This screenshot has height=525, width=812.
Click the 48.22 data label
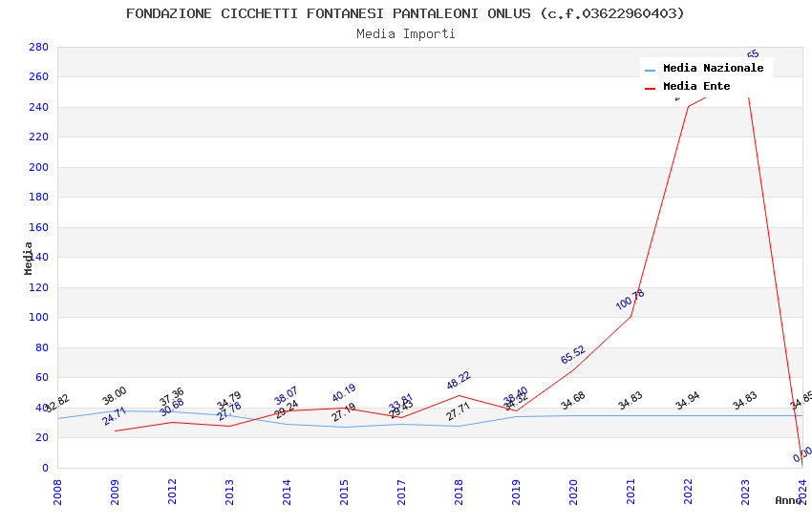[x=459, y=380]
